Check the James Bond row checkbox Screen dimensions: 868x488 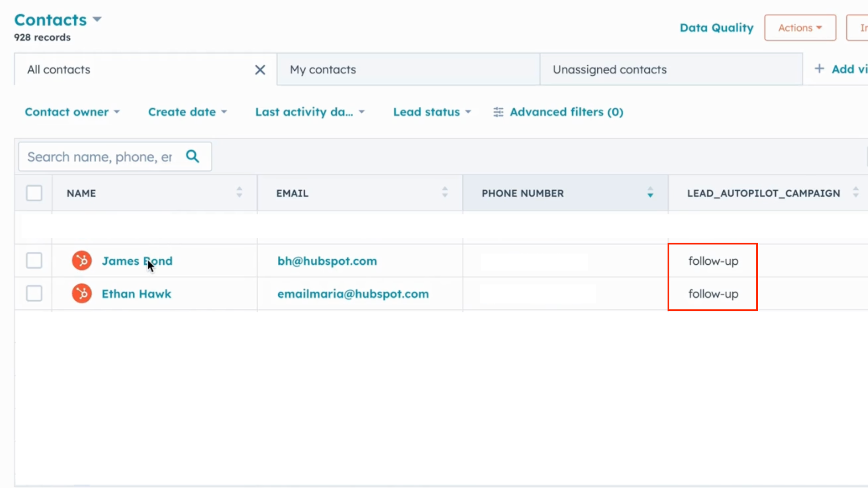tap(34, 261)
